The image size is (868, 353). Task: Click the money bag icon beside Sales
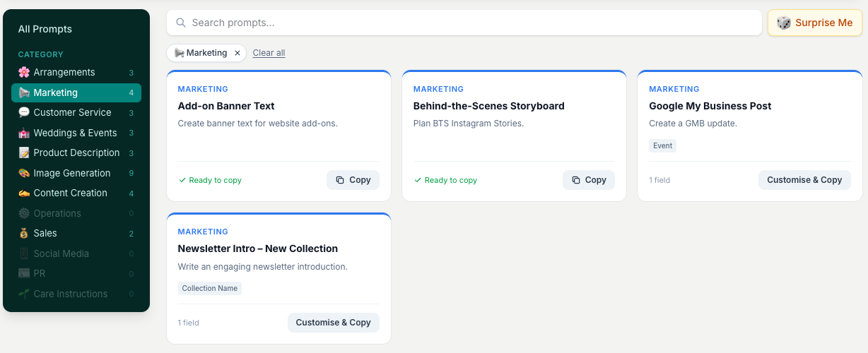pos(24,233)
